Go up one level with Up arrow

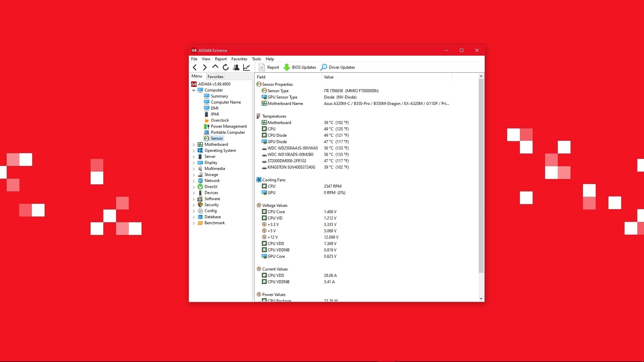pyautogui.click(x=215, y=67)
